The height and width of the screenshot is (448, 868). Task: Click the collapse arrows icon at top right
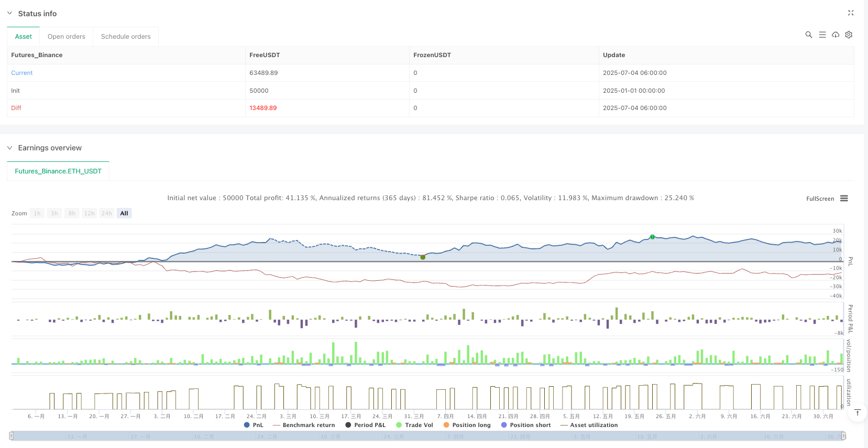coord(851,13)
